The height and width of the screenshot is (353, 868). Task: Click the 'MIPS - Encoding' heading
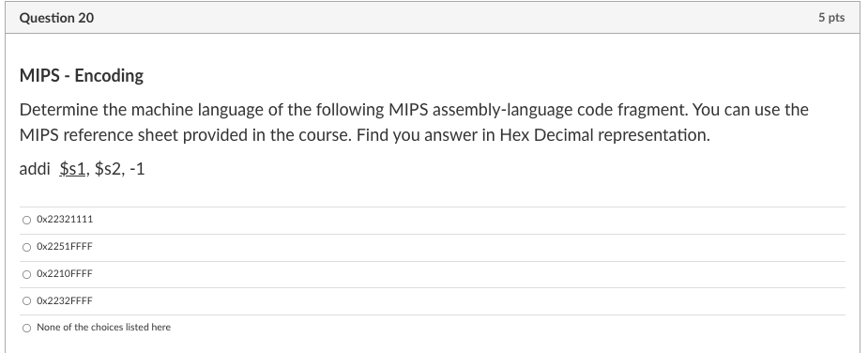pos(82,75)
